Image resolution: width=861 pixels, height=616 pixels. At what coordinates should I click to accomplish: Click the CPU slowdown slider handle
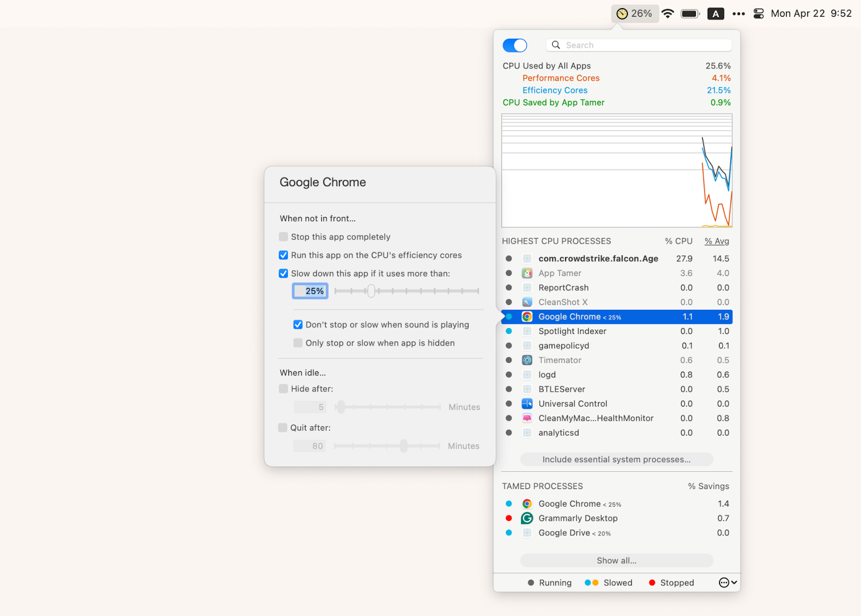[371, 291]
